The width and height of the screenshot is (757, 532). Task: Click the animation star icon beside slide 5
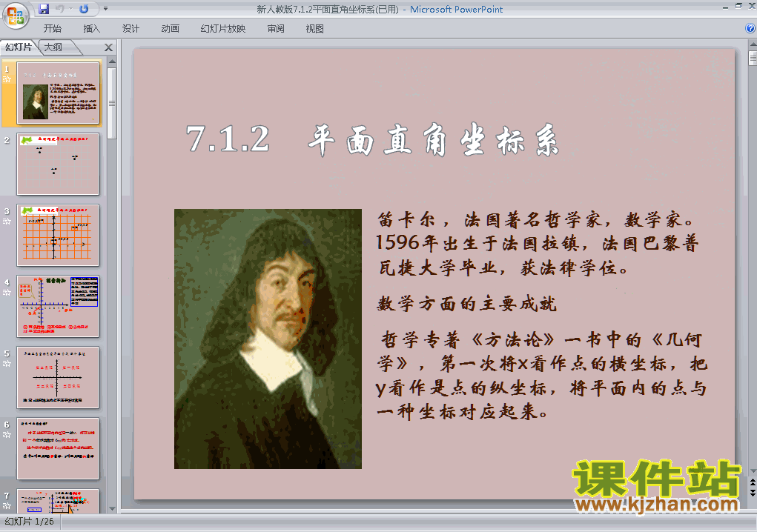point(7,364)
